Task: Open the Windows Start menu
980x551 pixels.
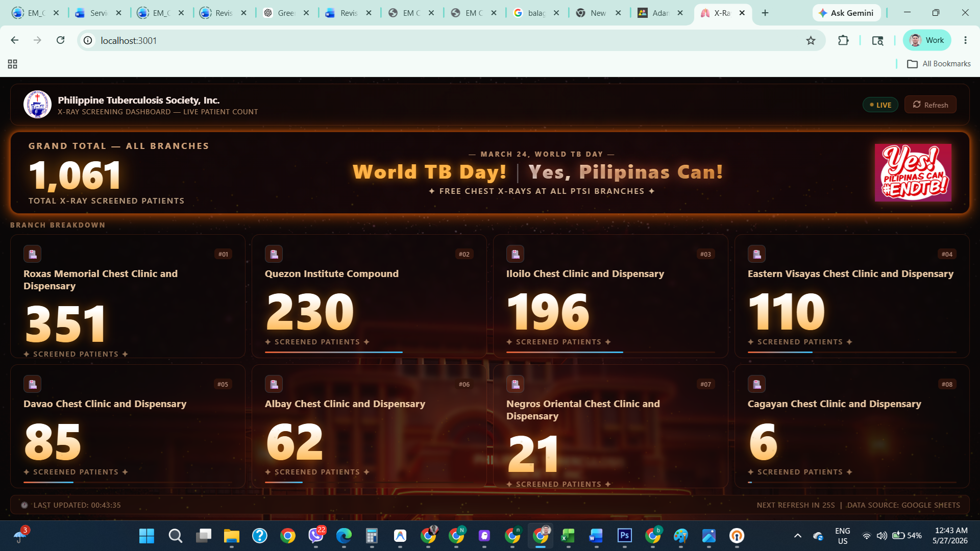Action: click(x=146, y=536)
